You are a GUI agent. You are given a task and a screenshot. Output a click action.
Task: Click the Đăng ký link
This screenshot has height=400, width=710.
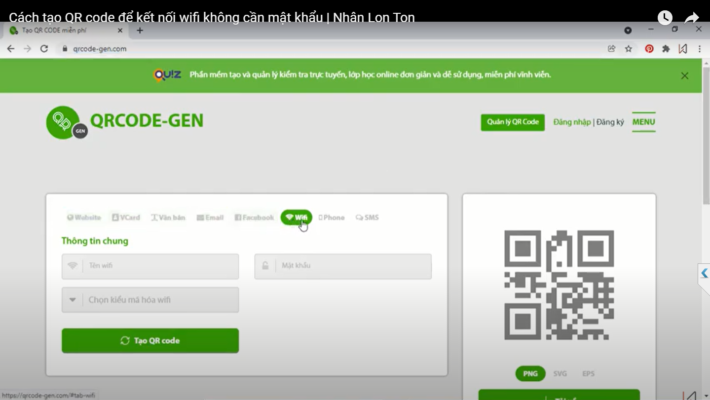coord(610,122)
